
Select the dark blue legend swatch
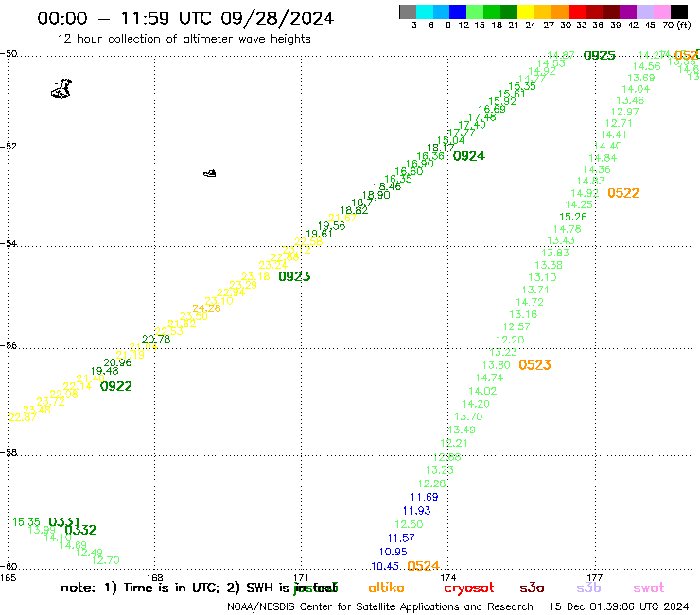pyautogui.click(x=458, y=11)
